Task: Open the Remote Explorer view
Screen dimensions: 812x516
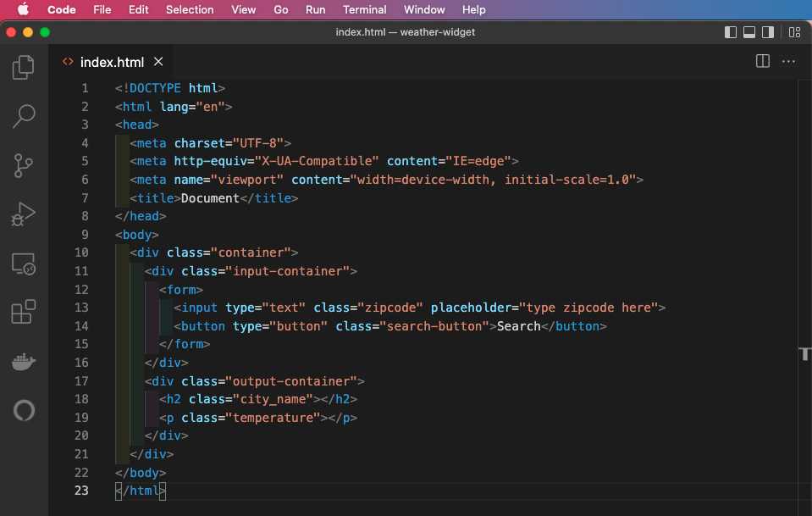Action: 23,264
